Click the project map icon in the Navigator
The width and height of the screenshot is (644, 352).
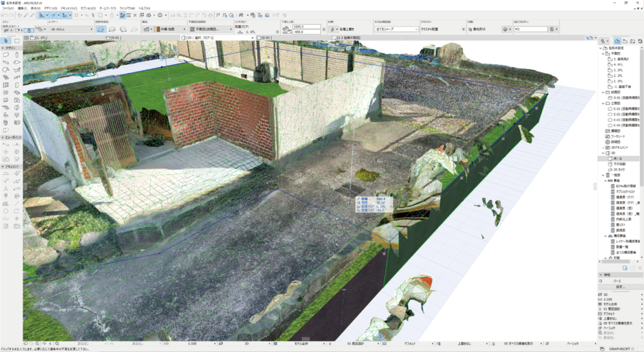pos(618,41)
